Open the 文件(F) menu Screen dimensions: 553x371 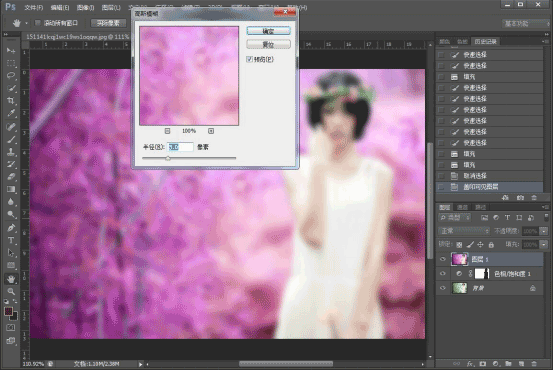pyautogui.click(x=34, y=7)
